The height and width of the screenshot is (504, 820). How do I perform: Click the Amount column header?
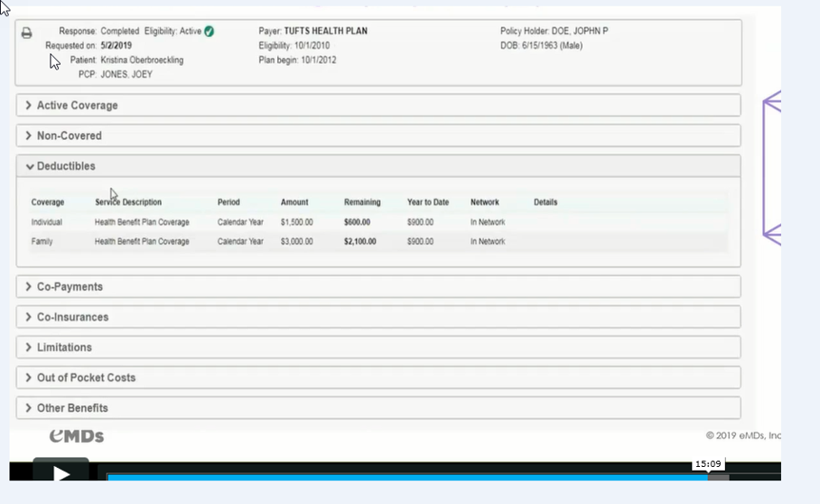click(x=294, y=202)
